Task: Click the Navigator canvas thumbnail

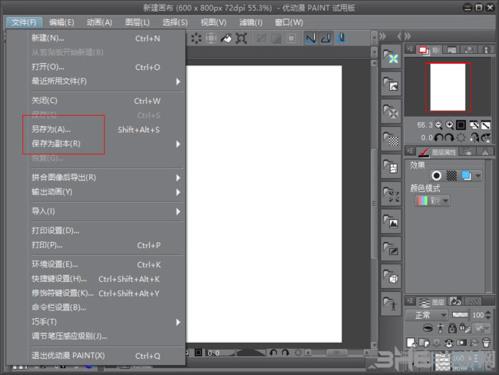Action: tap(448, 87)
